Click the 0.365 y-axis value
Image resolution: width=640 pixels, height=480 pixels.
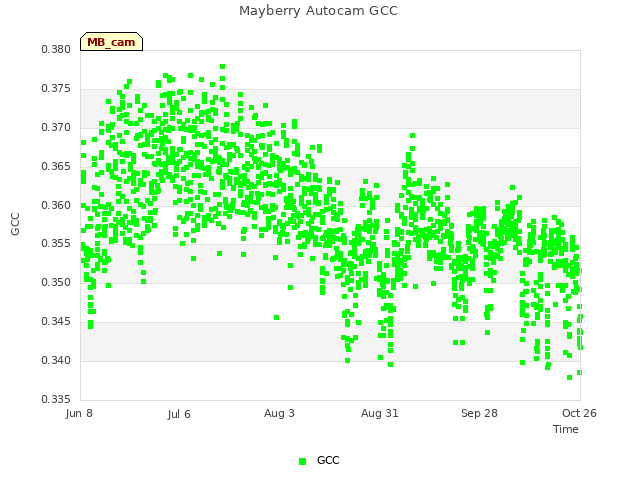click(x=56, y=166)
